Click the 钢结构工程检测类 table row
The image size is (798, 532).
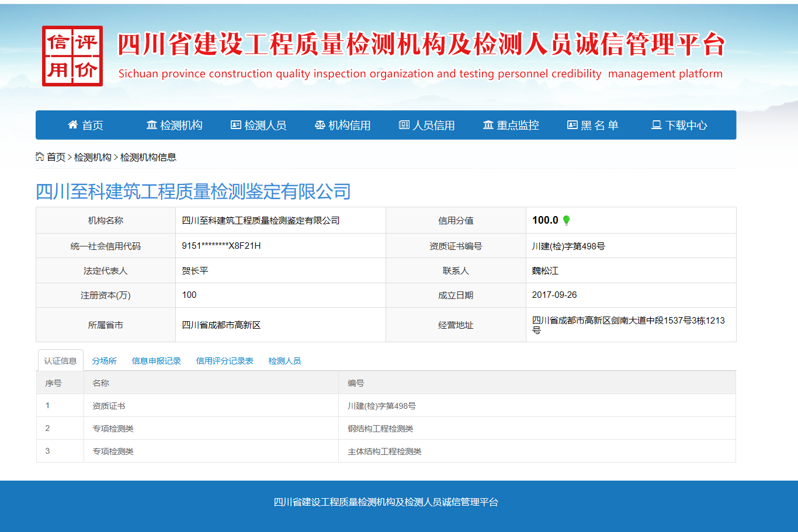[380, 429]
